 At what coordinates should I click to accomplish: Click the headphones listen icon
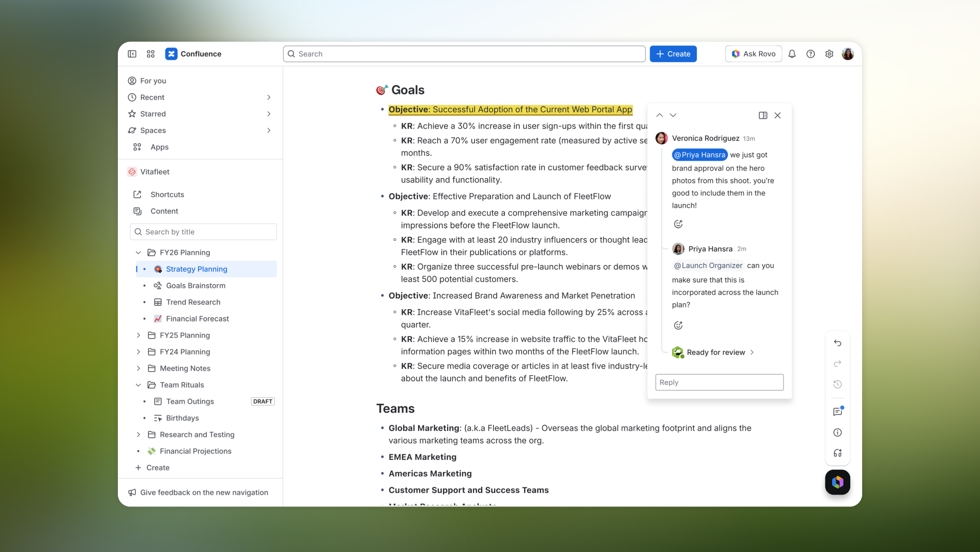[x=837, y=453]
